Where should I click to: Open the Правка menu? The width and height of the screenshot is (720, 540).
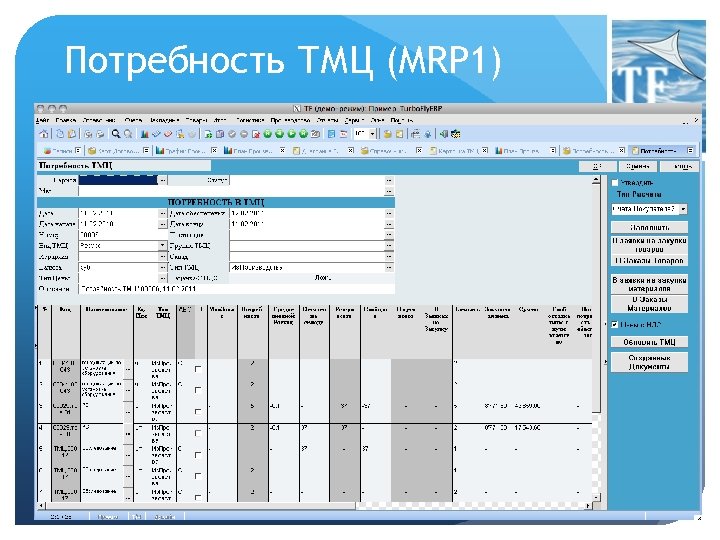[x=66, y=120]
